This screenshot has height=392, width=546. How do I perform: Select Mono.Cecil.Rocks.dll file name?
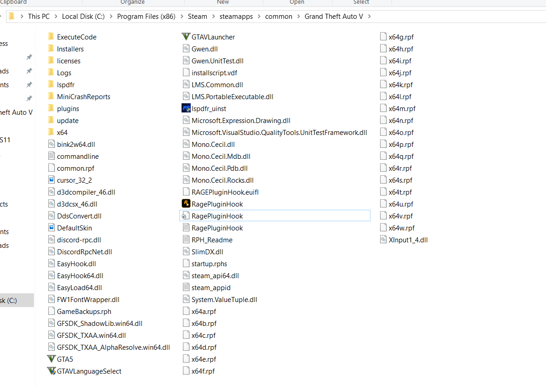point(222,180)
